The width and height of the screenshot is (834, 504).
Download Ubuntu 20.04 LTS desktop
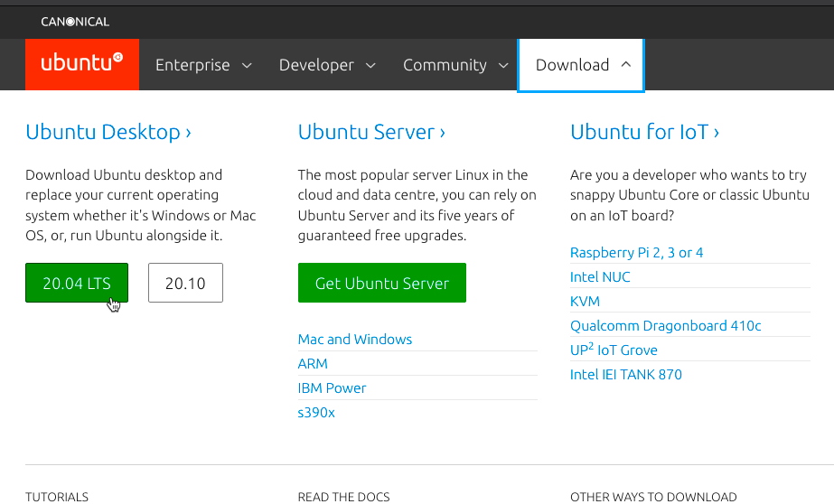pos(77,283)
